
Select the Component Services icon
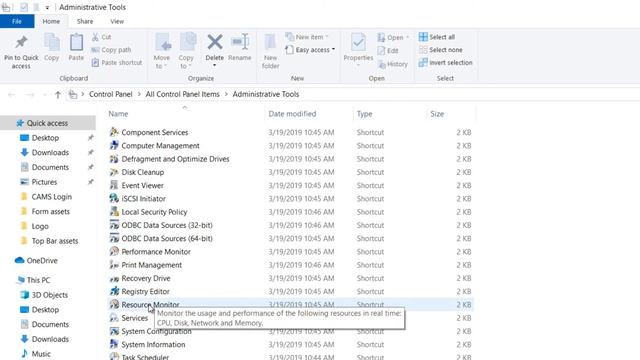click(114, 132)
